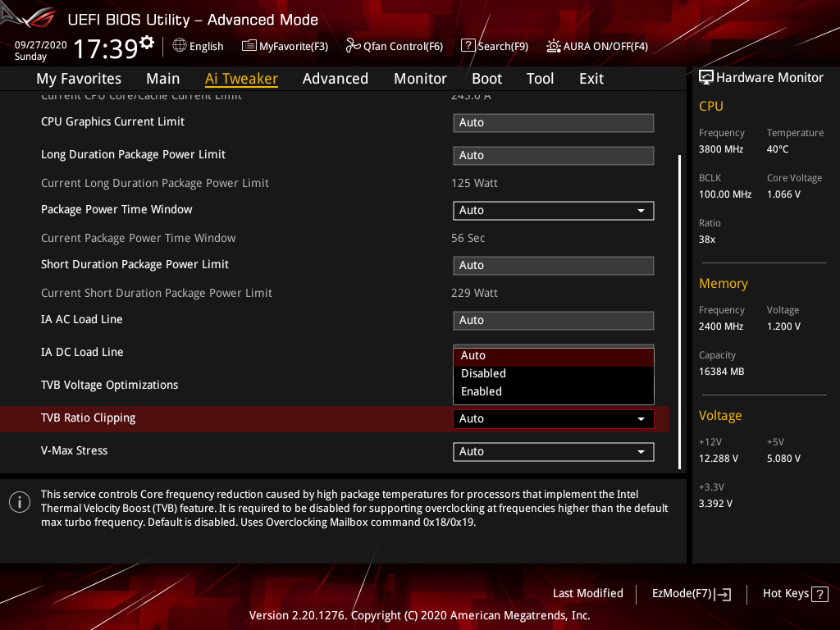The width and height of the screenshot is (840, 630).
Task: Click the settings list scrollbar
Action: point(679,312)
